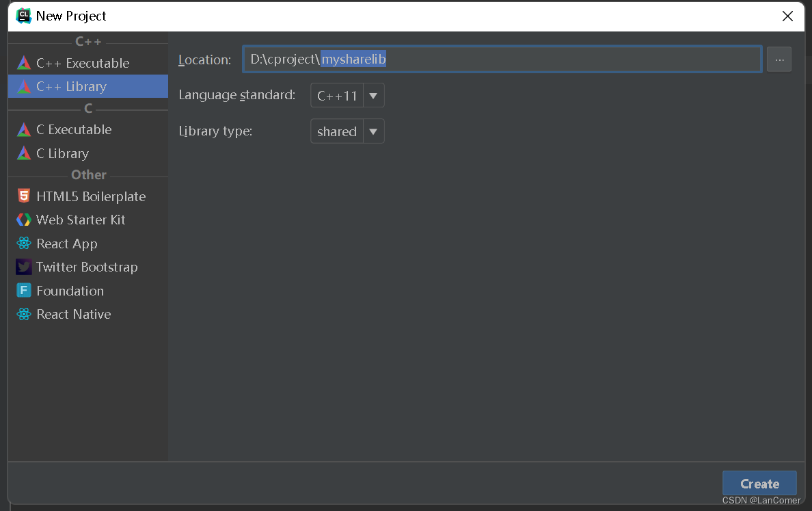The image size is (812, 511).
Task: Click the Create button
Action: 759,484
